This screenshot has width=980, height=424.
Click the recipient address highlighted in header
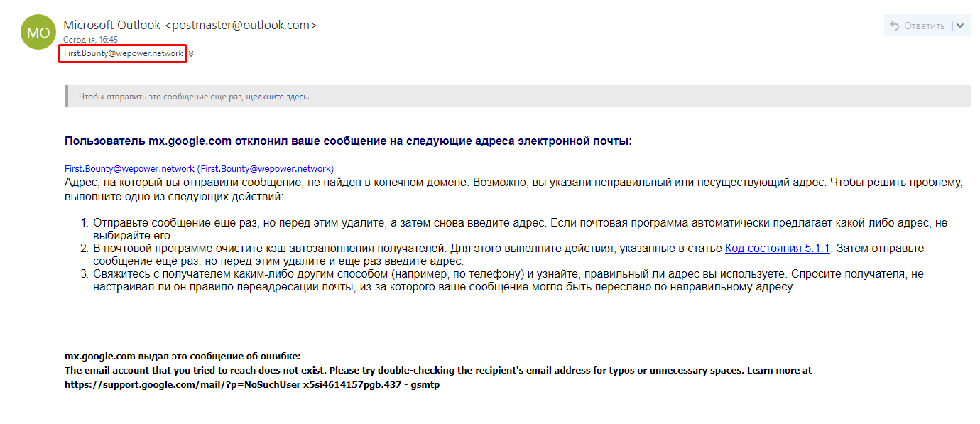click(123, 54)
